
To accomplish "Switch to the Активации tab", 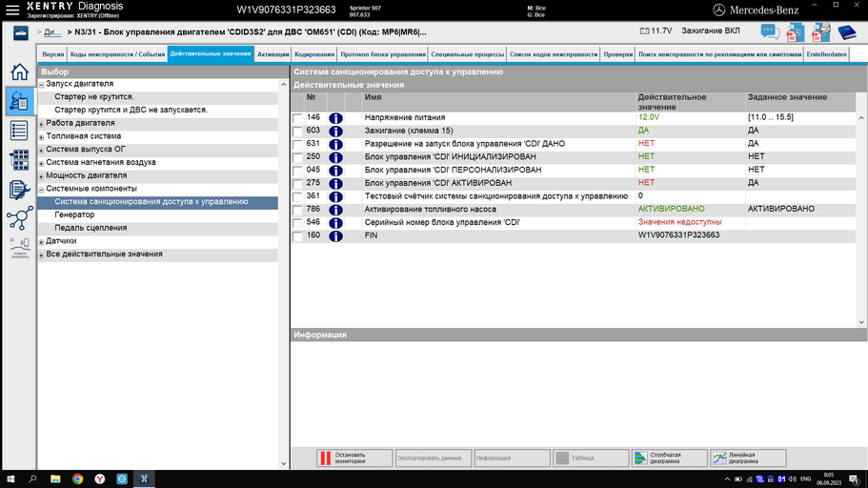I will pyautogui.click(x=273, y=54).
